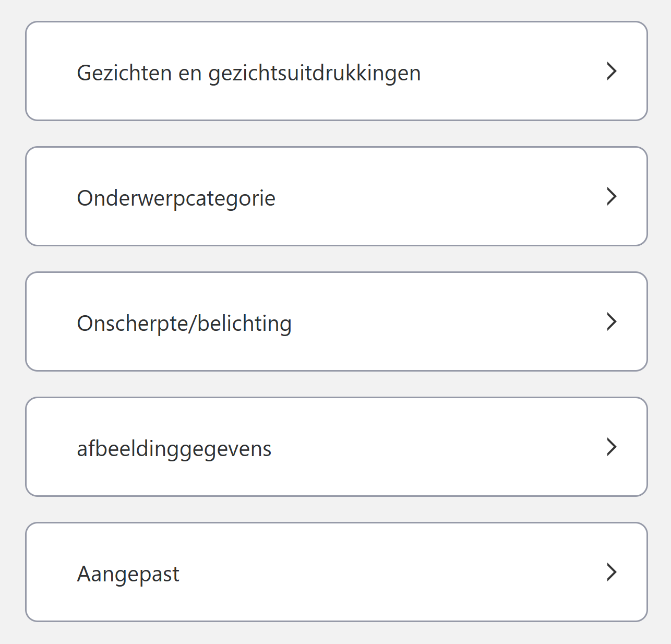Click the chevron next to Onscherpte/belichting
The image size is (671, 644).
pyautogui.click(x=612, y=321)
